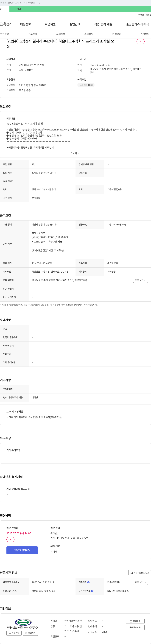Open the 취업지원 menu
The width and height of the screenshot is (151, 644).
[50, 24]
